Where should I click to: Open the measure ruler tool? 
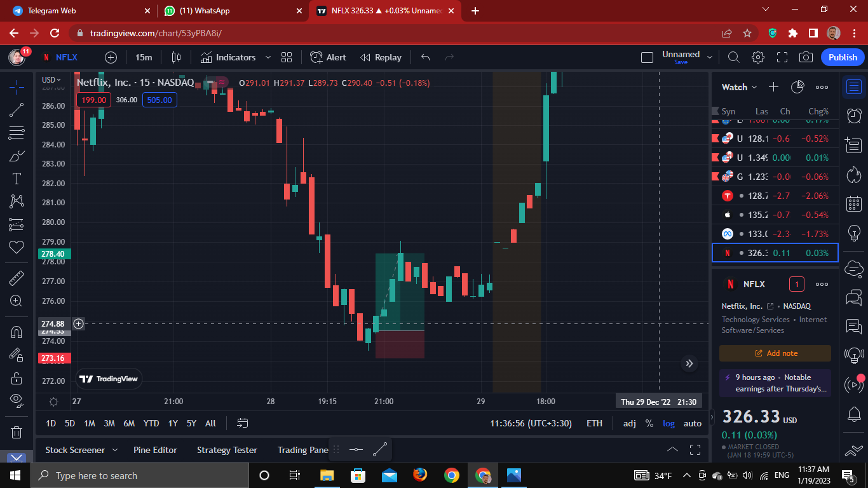click(17, 278)
